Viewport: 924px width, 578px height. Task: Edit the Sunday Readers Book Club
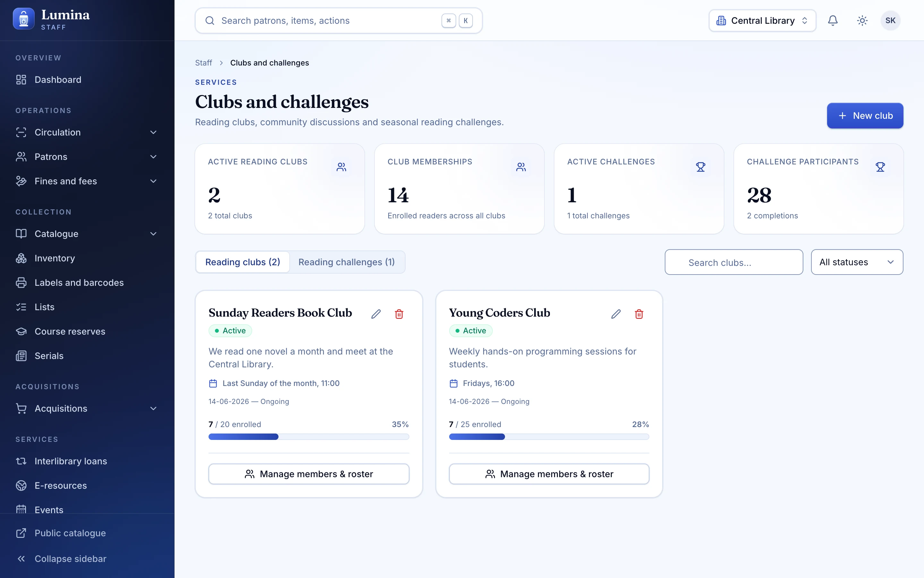pos(376,314)
